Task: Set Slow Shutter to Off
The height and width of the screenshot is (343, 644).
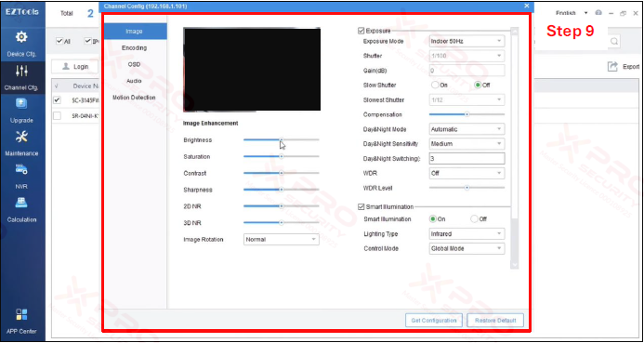Action: pyautogui.click(x=478, y=85)
